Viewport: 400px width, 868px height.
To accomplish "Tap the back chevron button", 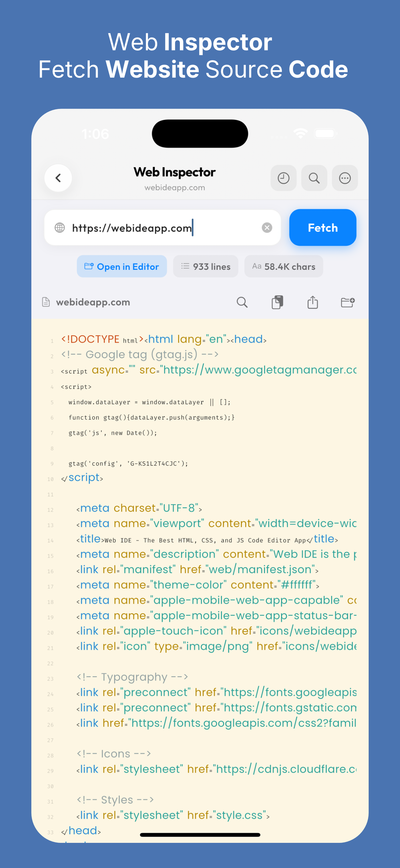I will coord(58,178).
